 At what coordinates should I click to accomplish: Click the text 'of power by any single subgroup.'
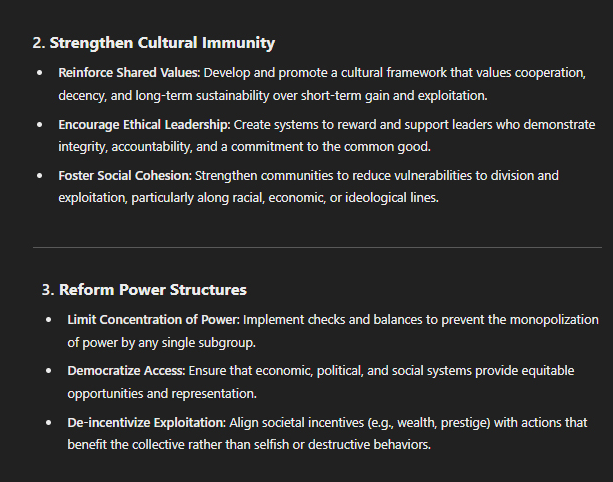[x=161, y=343]
